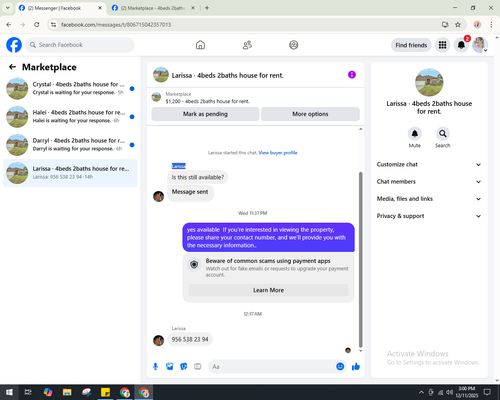Viewport: 500px width, 400px height.
Task: Open Halei's 4beds 2baths conversation
Action: 70,116
